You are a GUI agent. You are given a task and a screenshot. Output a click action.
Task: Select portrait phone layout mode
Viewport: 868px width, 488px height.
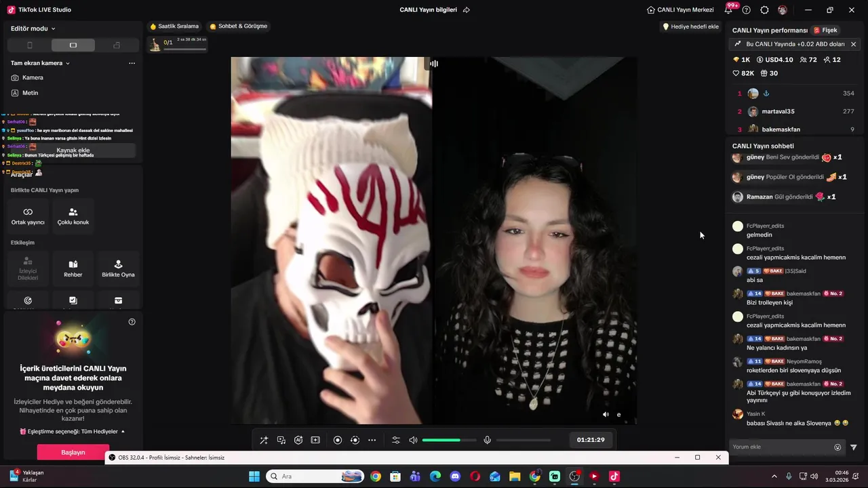[29, 45]
